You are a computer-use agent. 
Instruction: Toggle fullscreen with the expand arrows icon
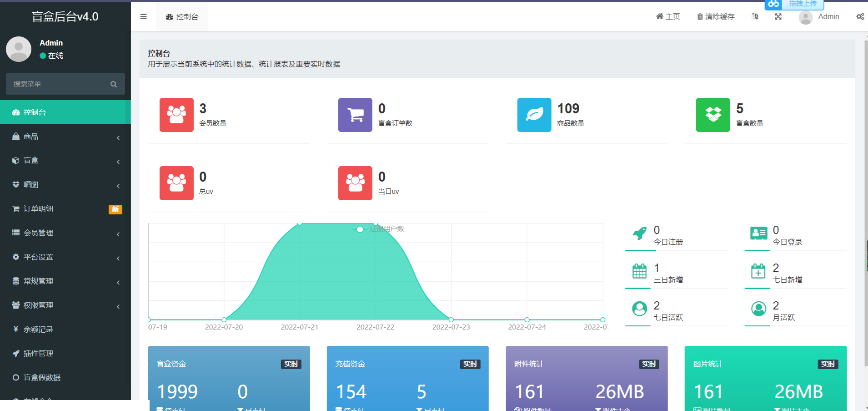point(778,16)
